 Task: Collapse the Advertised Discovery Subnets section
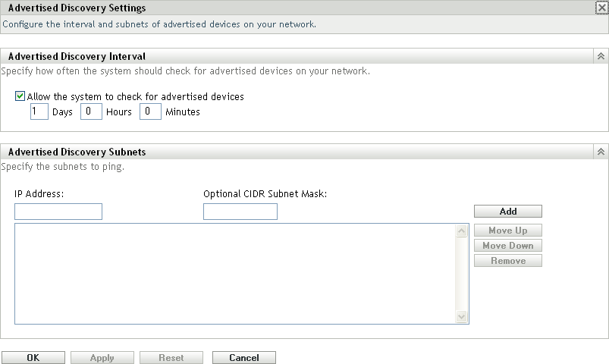(x=601, y=152)
